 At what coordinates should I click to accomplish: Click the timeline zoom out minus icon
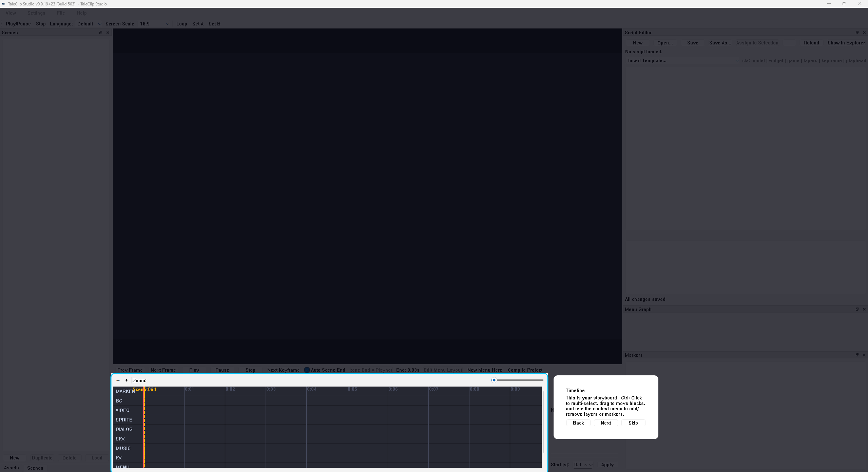click(x=118, y=380)
